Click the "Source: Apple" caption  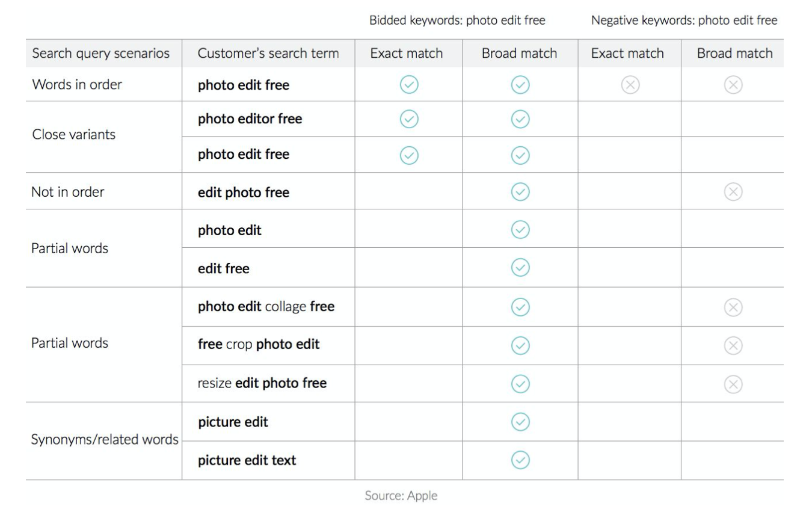pyautogui.click(x=401, y=496)
